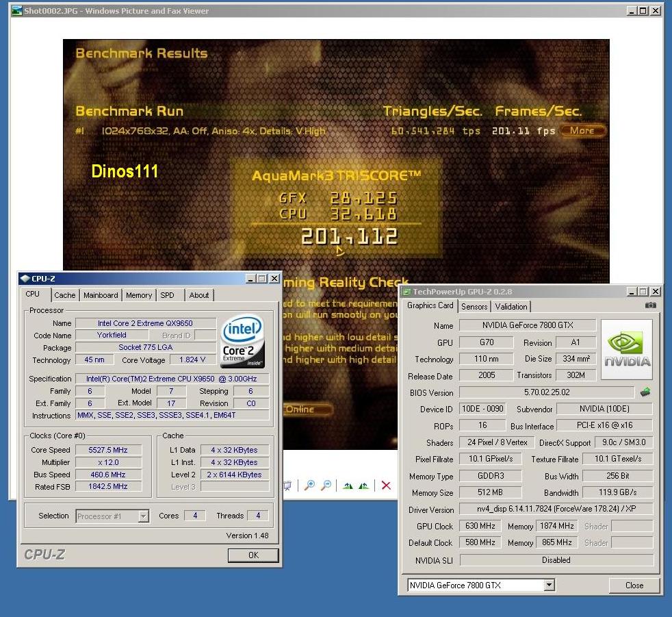
Task: Click the More button next to 201.11 fps
Action: click(x=582, y=130)
